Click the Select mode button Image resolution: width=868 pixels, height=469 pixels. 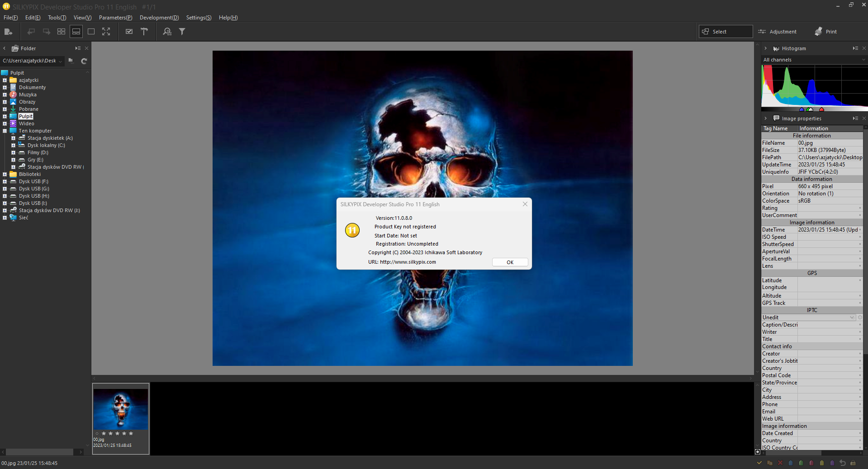tap(726, 32)
